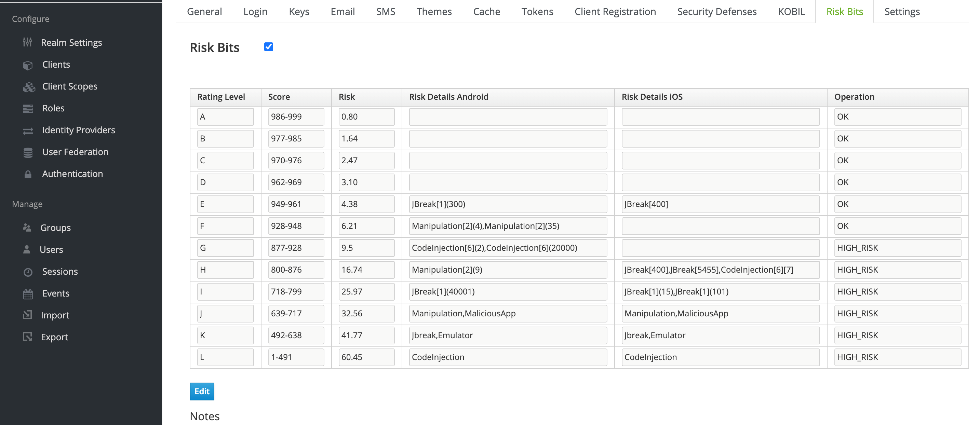
Task: Click iOS field JBreak[1](15),JBreak[1](101)
Action: [721, 291]
